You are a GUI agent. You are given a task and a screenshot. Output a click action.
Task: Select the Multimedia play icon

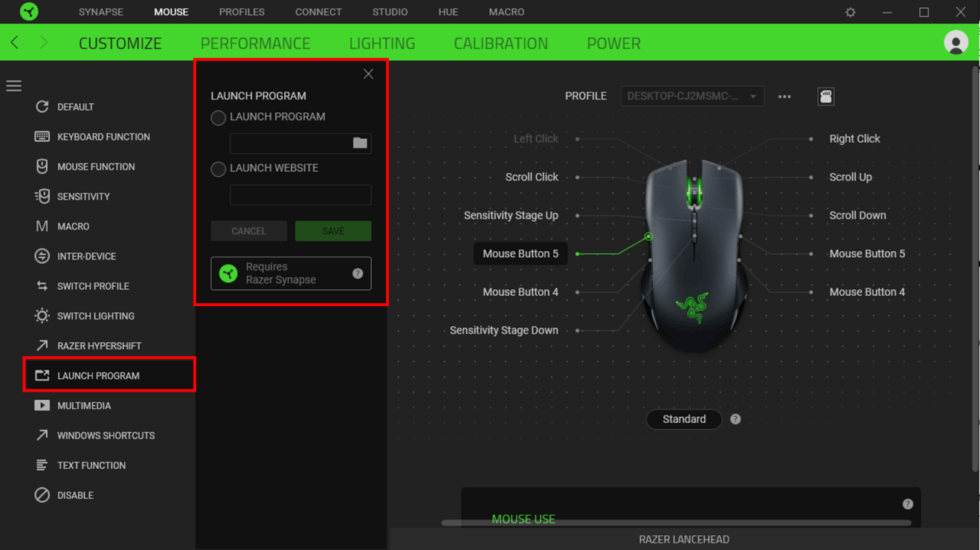click(42, 405)
